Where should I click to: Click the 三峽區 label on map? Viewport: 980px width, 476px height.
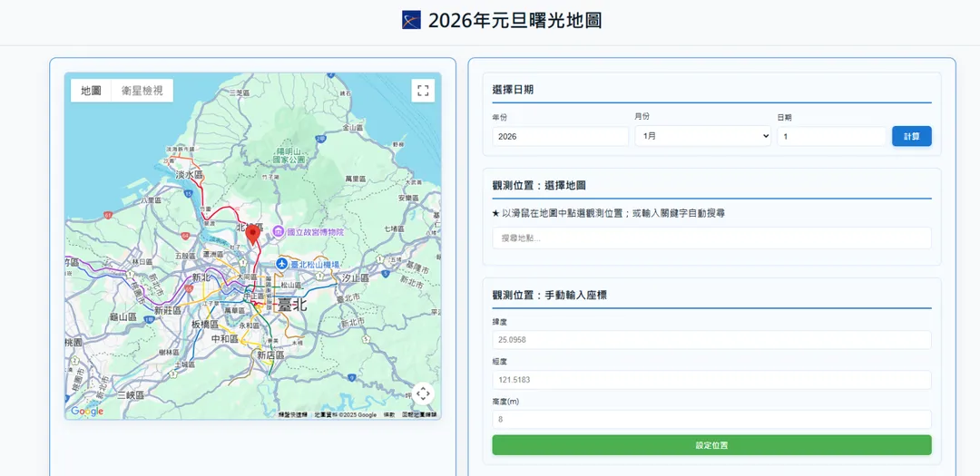[131, 395]
